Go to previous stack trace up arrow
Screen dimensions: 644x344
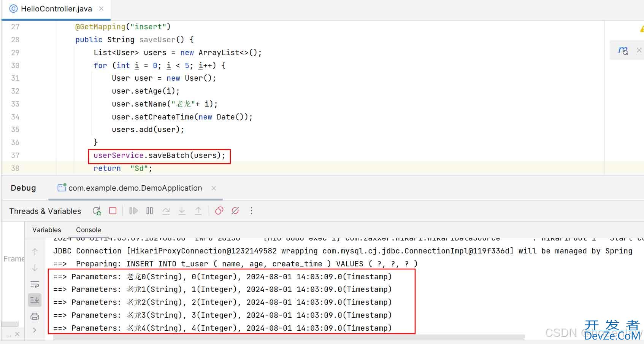(x=35, y=252)
